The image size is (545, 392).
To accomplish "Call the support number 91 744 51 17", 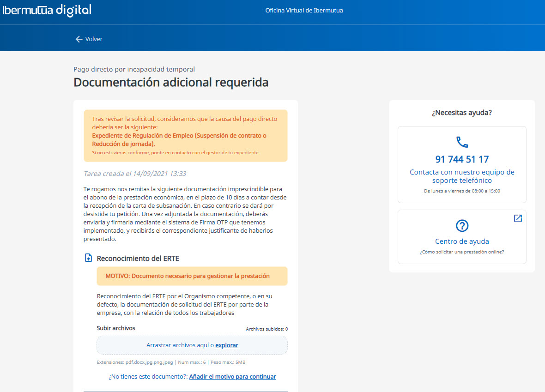I will (x=462, y=160).
